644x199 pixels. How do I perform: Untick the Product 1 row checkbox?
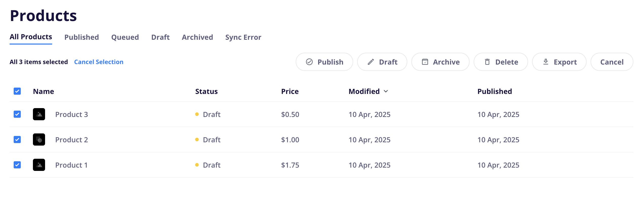[x=17, y=165]
